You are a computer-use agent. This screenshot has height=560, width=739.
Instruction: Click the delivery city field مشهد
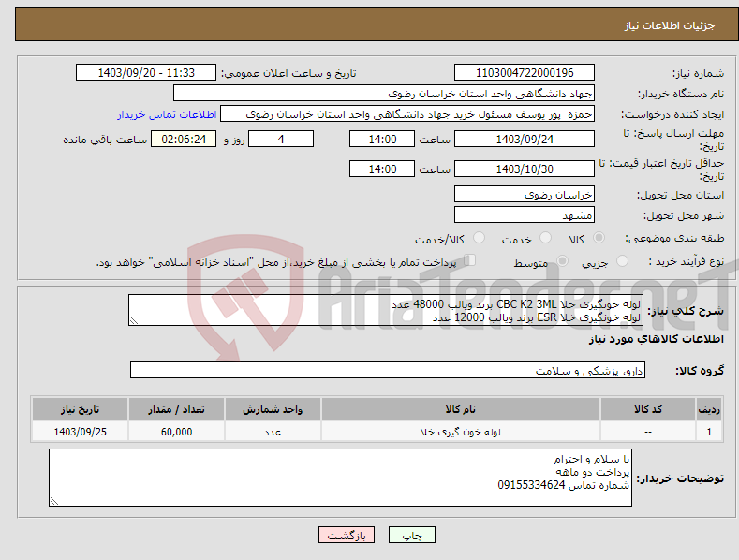click(x=525, y=215)
